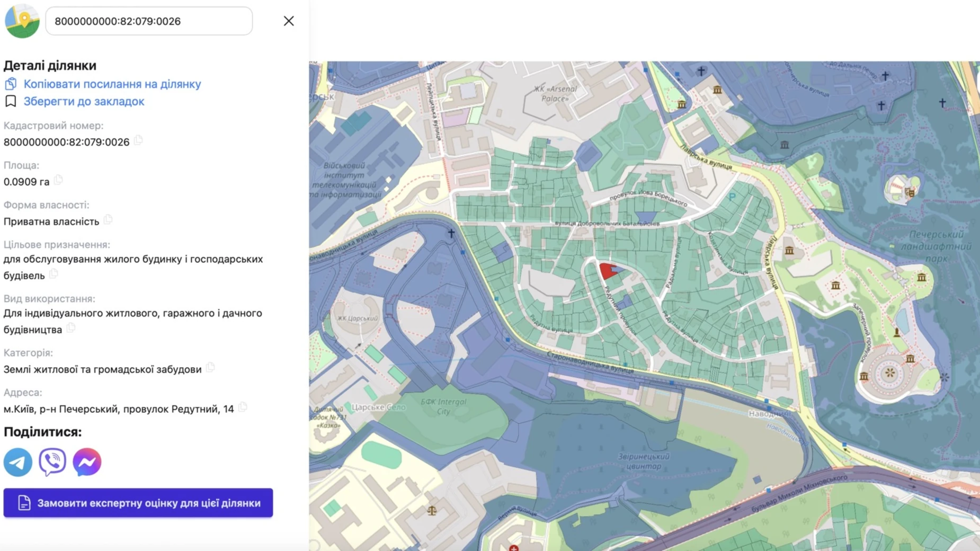
Task: Click 'Зберегти до закладок' bookmark link
Action: coord(84,101)
